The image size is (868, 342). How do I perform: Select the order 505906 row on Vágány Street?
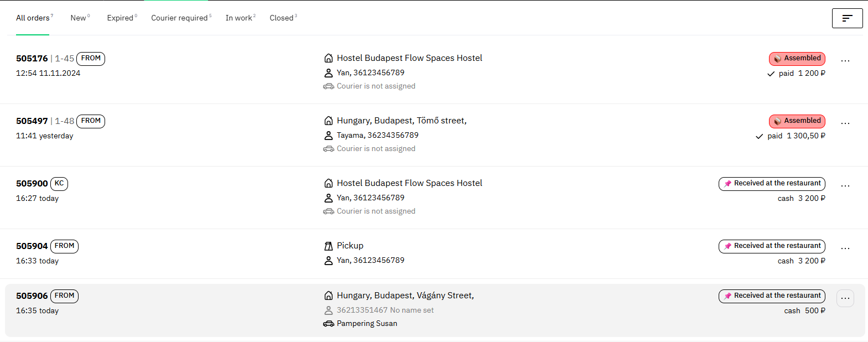[x=435, y=310]
